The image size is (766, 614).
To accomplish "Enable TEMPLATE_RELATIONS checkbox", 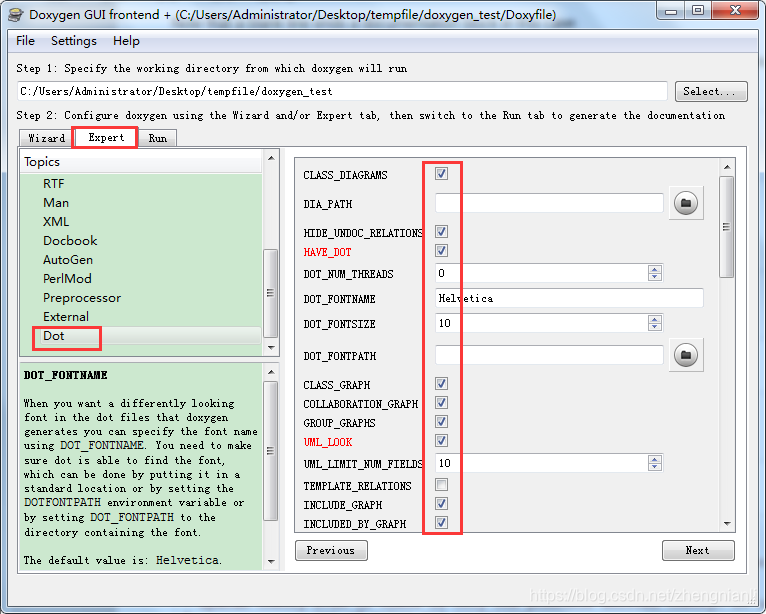I will [441, 485].
